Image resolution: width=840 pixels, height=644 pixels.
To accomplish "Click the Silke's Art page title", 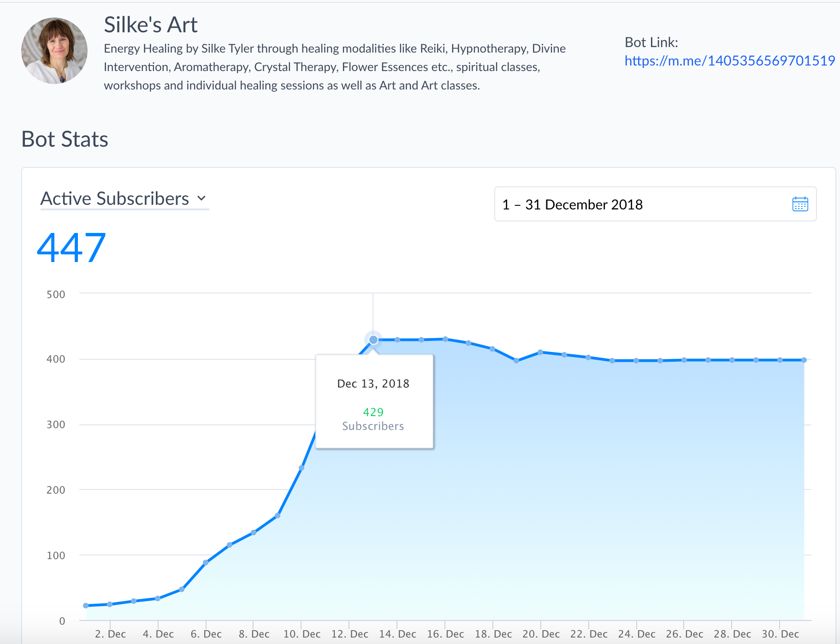I will [151, 25].
